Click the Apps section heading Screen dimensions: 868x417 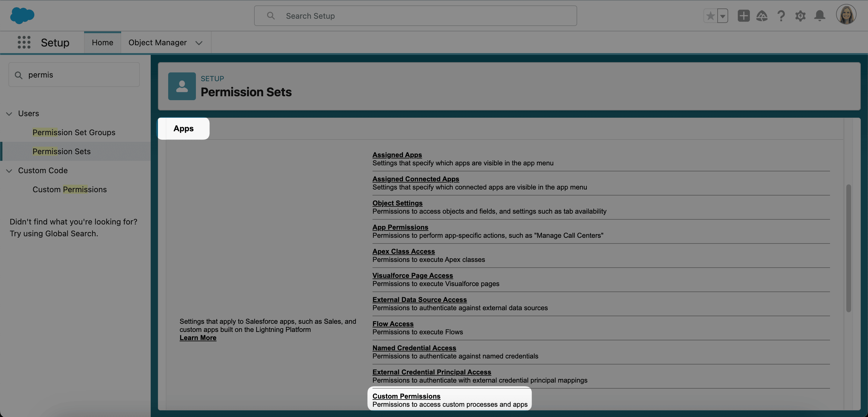pos(183,128)
